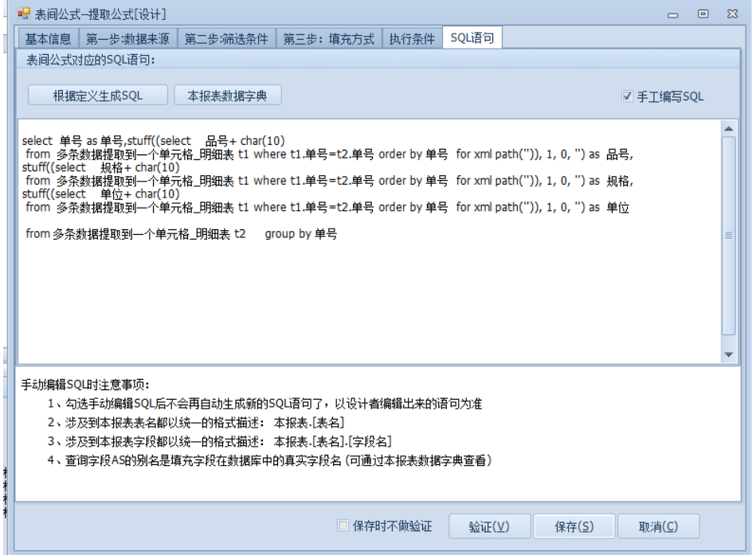This screenshot has height=555, width=756.
Task: Click scroll down arrow in SQL editor
Action: click(x=727, y=354)
